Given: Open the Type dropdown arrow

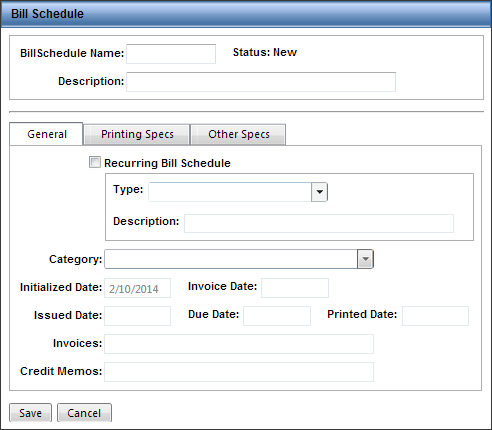Looking at the screenshot, I should [x=319, y=192].
